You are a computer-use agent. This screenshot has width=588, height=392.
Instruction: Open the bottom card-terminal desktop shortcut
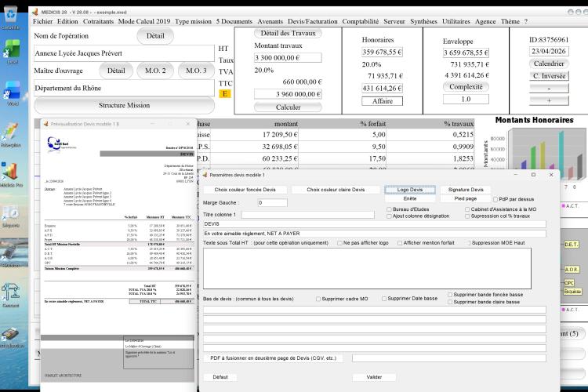11,336
